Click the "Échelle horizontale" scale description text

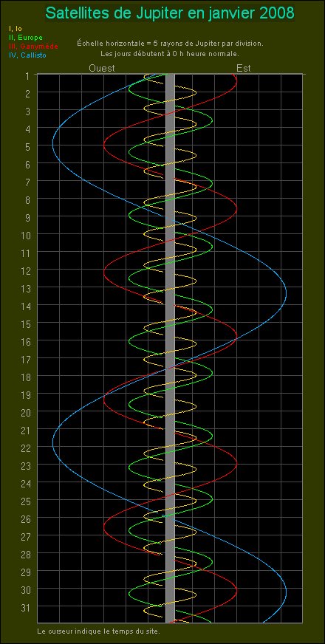click(170, 43)
